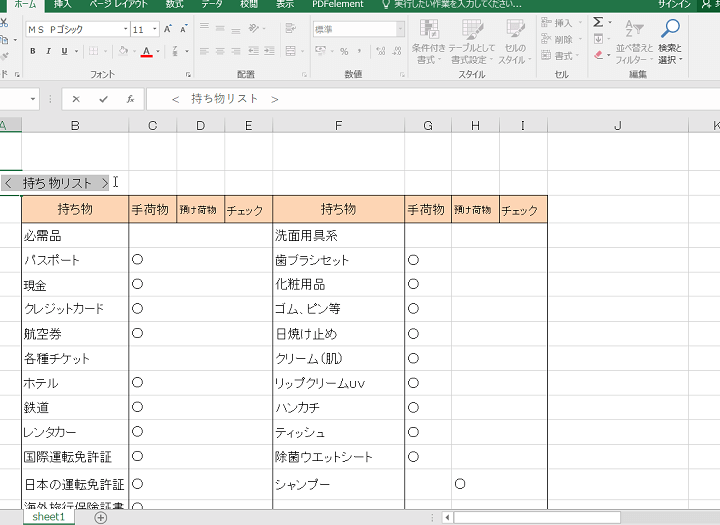Switch to the 挿入 ribbon tab
This screenshot has height=525, width=720.
62,4
